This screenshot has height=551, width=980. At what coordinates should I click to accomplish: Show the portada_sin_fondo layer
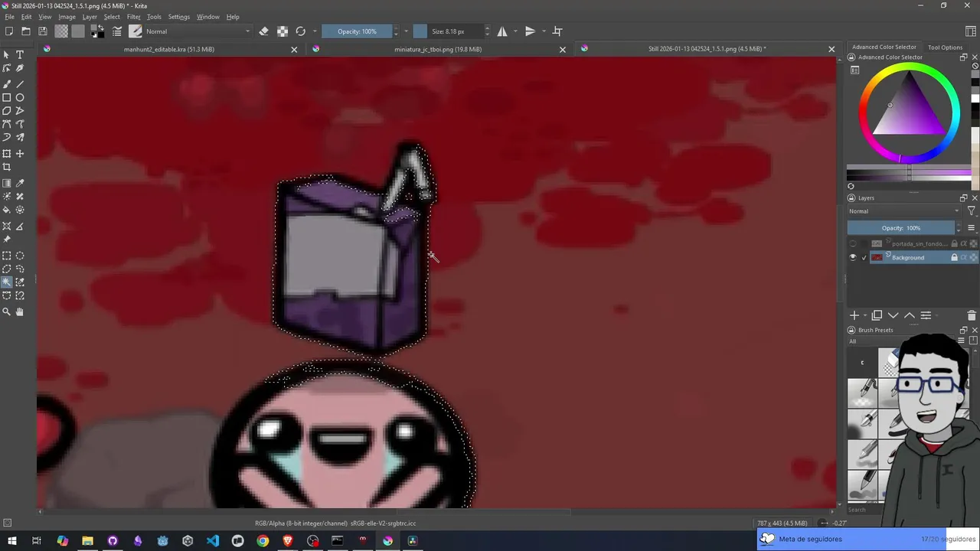(x=853, y=244)
